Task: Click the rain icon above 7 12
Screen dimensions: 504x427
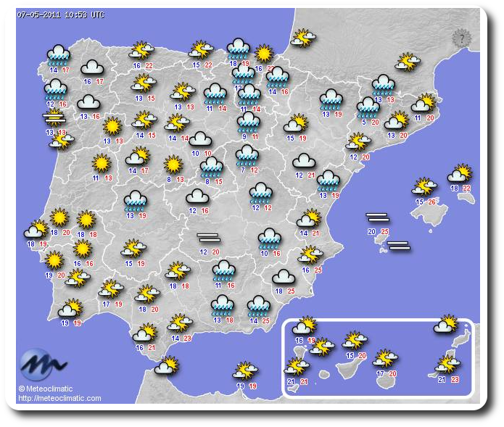Action: tap(247, 156)
